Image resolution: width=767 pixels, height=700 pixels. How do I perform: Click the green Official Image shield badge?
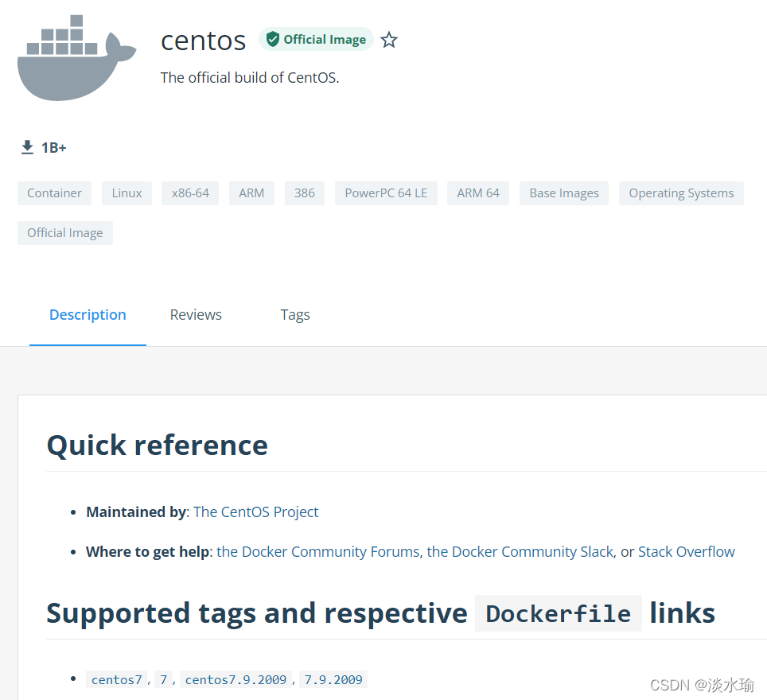316,40
